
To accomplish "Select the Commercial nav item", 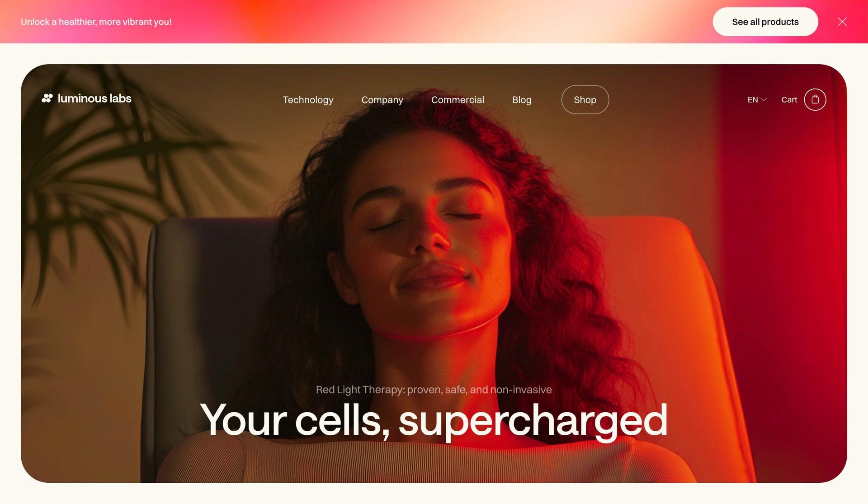I will point(458,100).
